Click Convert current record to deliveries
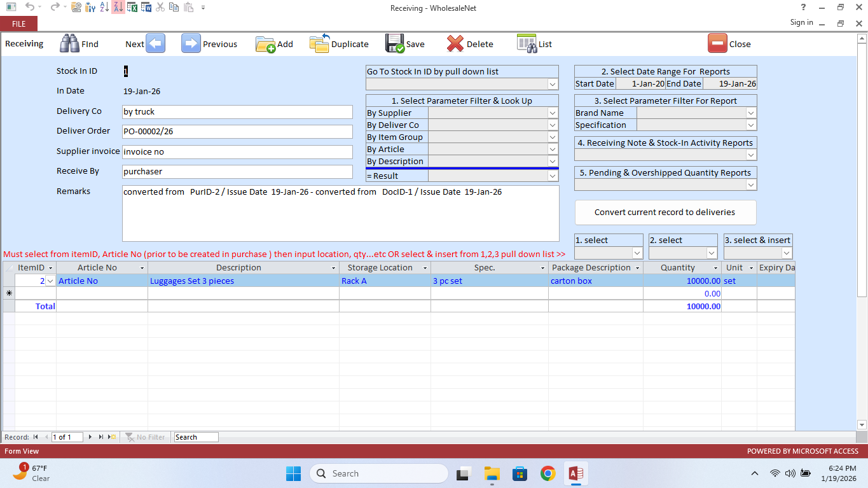868x488 pixels. point(665,213)
